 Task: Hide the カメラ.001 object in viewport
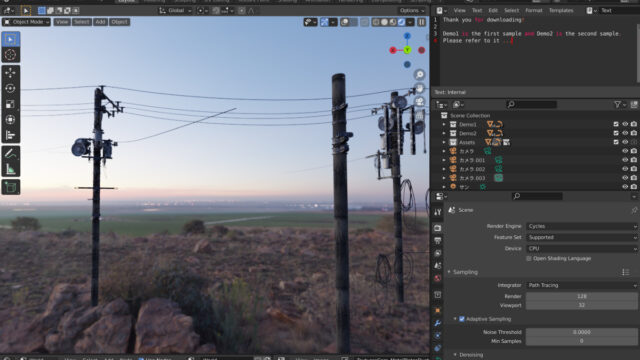[625, 160]
